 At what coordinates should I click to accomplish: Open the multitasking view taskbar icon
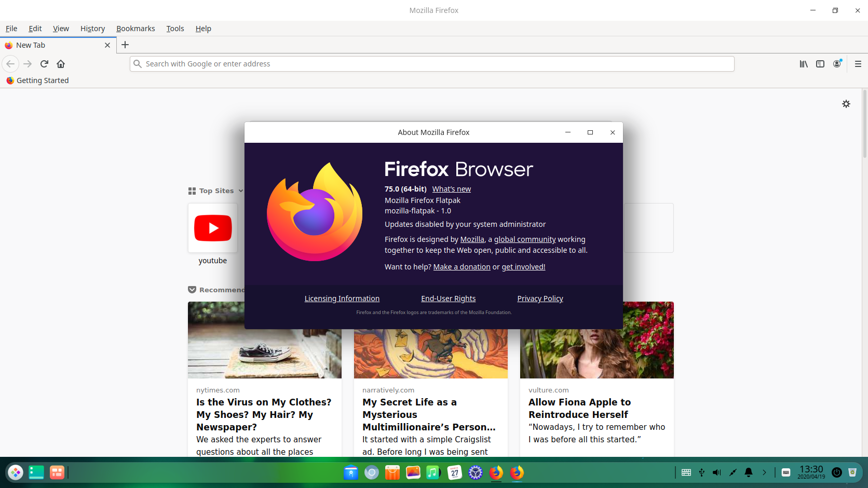tap(57, 472)
